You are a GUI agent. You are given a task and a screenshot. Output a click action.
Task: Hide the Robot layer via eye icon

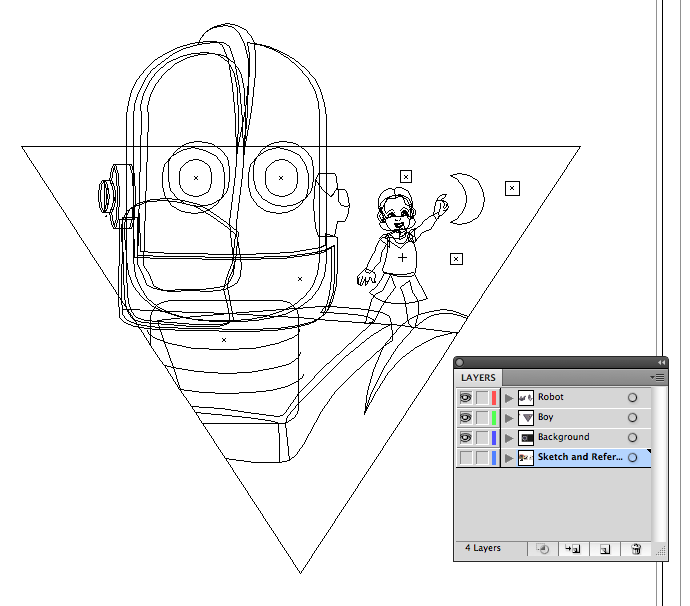point(465,398)
